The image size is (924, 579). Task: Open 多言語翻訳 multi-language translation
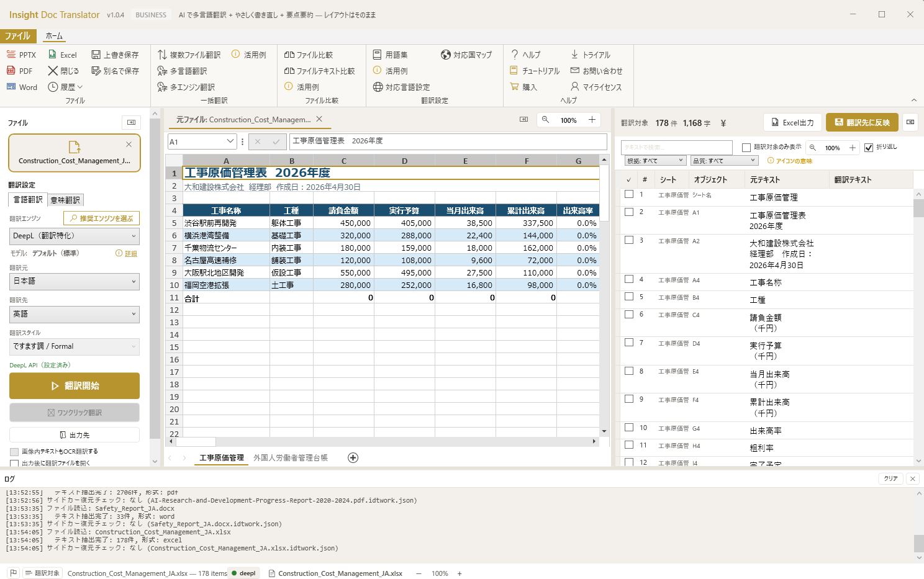(x=182, y=71)
